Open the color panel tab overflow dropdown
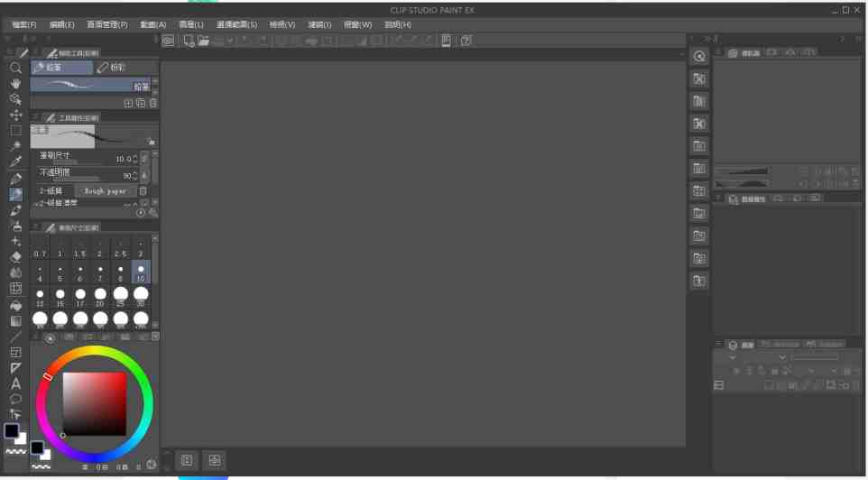 click(x=155, y=336)
